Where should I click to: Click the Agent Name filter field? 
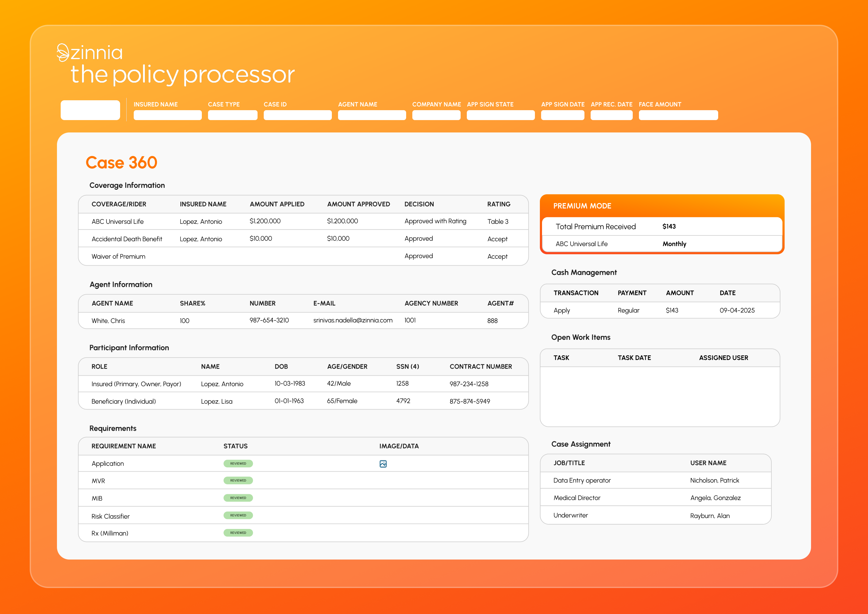372,115
